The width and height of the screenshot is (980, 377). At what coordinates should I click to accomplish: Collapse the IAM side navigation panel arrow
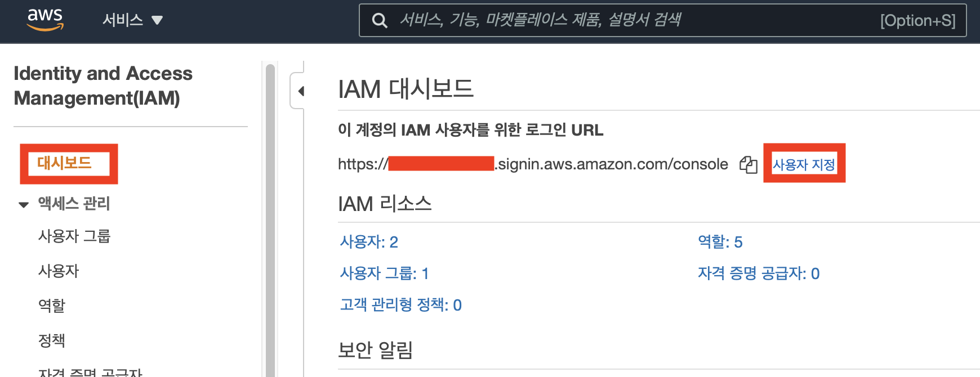click(x=301, y=91)
